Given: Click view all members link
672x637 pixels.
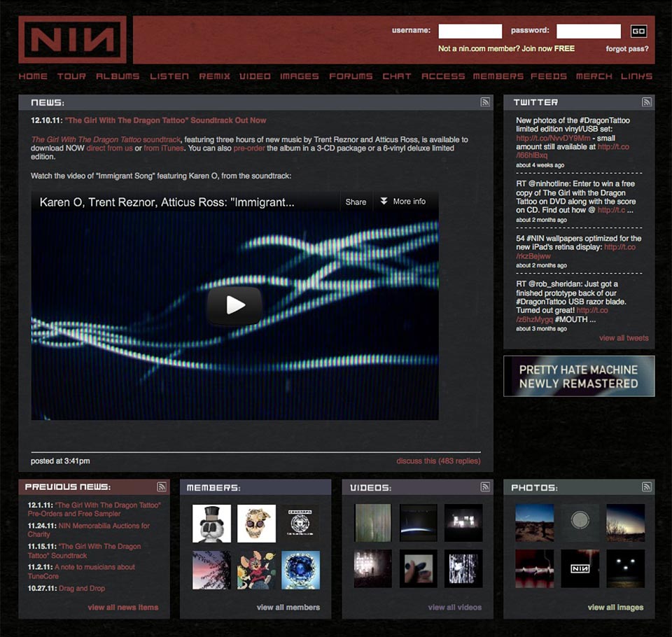Looking at the screenshot, I should tap(288, 608).
